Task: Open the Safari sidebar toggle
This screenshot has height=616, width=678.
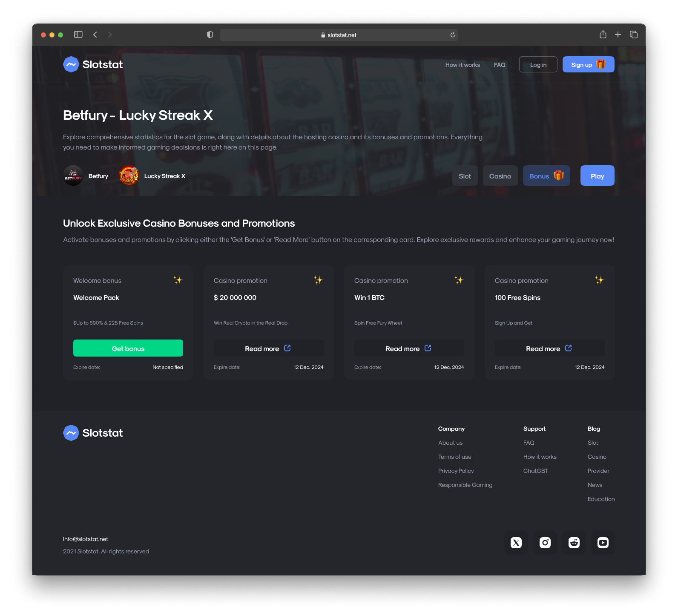Action: click(78, 35)
